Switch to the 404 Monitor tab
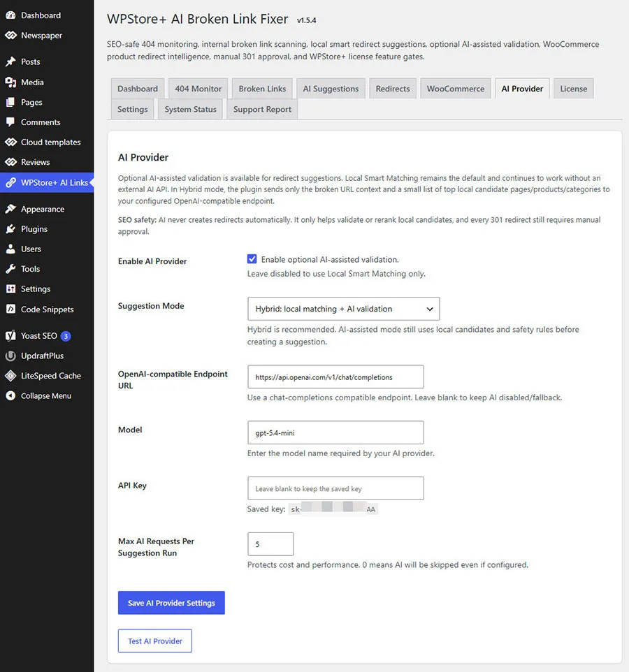 198,89
